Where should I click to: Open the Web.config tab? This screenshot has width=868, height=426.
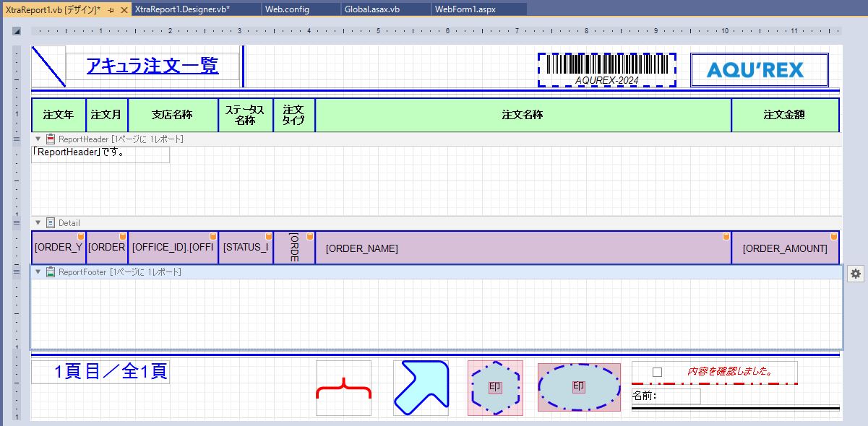[287, 9]
